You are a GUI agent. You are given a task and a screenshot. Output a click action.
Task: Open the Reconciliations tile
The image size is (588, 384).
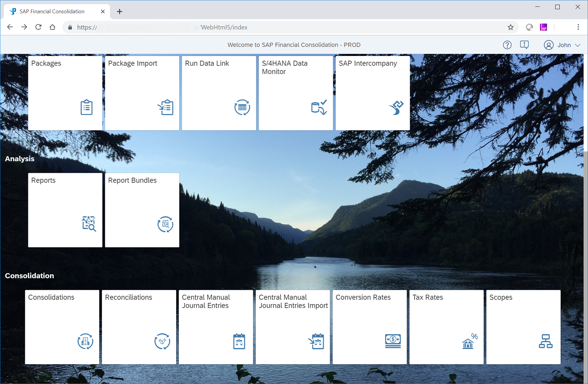click(139, 327)
